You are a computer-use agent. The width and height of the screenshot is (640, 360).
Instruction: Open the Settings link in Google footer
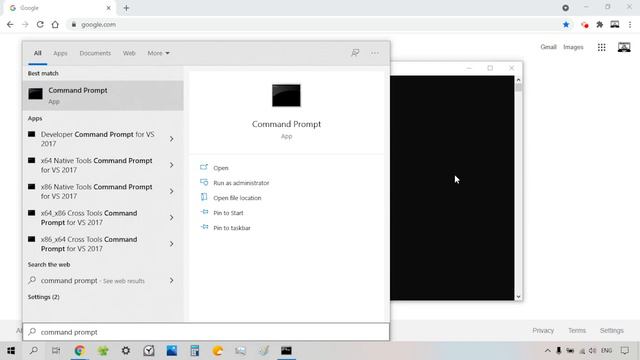click(x=611, y=331)
